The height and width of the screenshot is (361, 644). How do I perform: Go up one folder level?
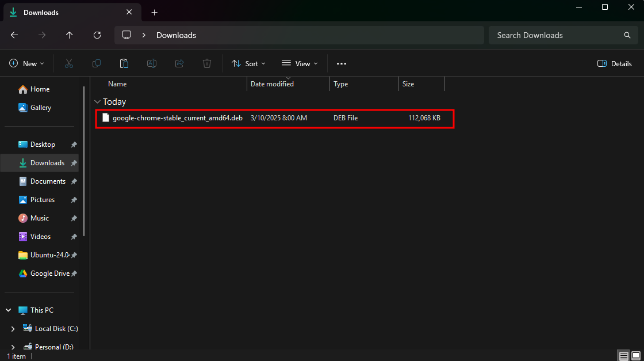(70, 35)
